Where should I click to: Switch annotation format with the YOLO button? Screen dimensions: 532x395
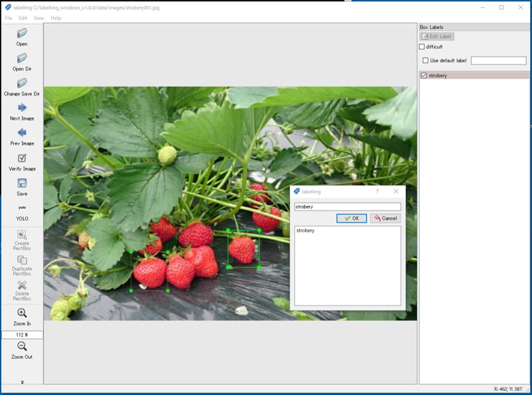tap(21, 213)
